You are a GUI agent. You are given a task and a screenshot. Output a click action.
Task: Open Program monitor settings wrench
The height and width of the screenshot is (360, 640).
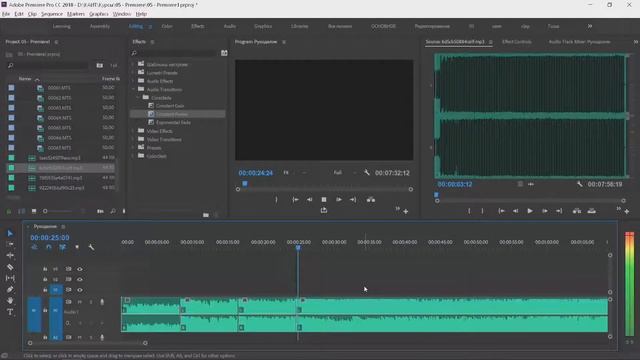coord(367,173)
